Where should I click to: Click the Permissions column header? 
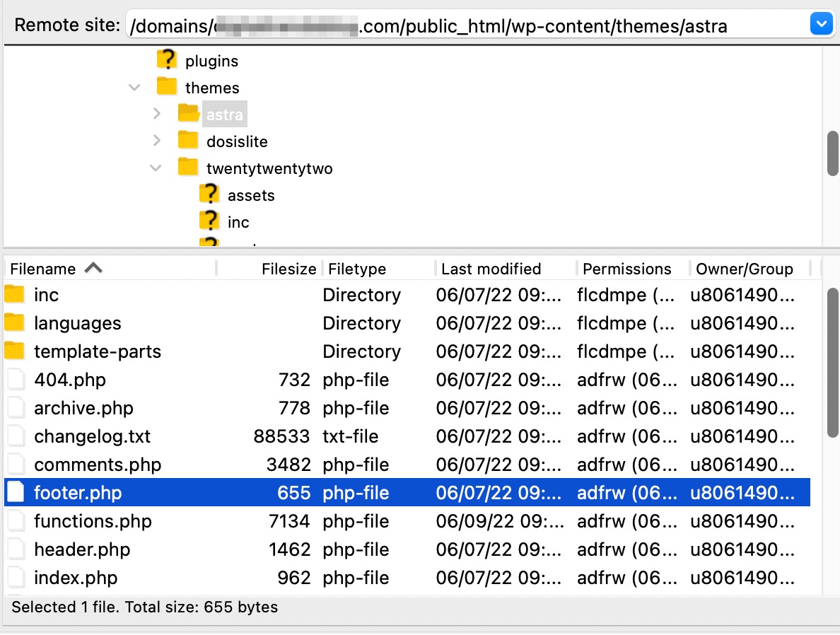click(x=626, y=269)
